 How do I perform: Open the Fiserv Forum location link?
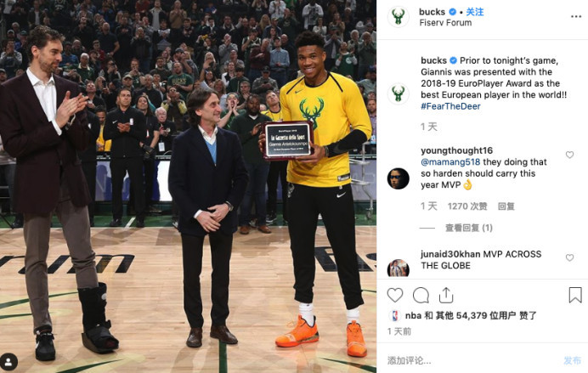point(445,23)
